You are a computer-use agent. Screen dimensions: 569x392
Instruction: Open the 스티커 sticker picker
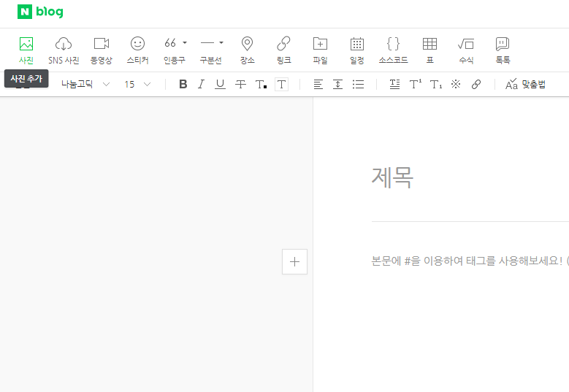137,50
